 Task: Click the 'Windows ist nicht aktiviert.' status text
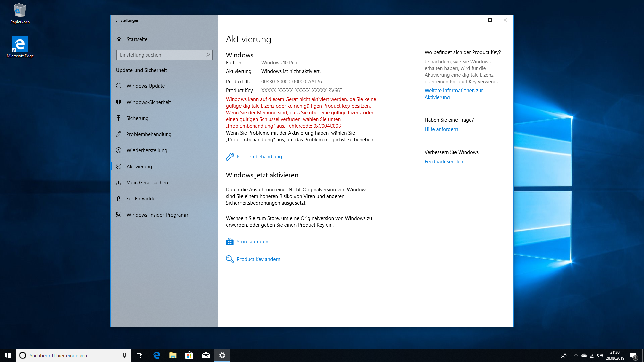(x=291, y=71)
